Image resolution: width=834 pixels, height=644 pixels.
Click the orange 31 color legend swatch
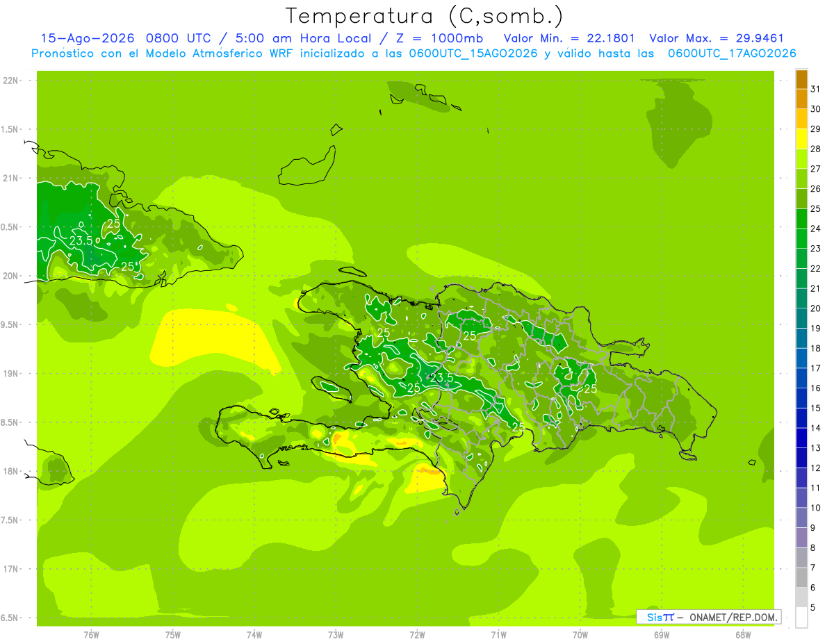click(801, 80)
